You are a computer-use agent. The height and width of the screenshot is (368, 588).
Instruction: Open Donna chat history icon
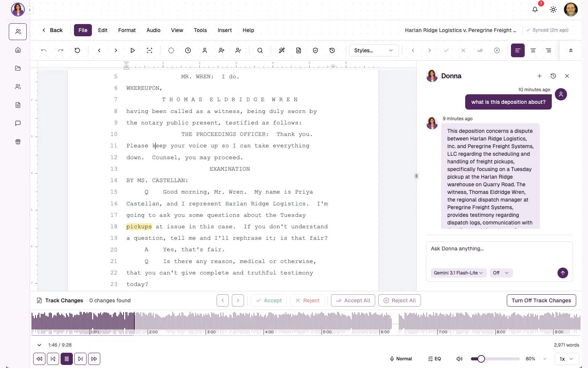point(553,76)
